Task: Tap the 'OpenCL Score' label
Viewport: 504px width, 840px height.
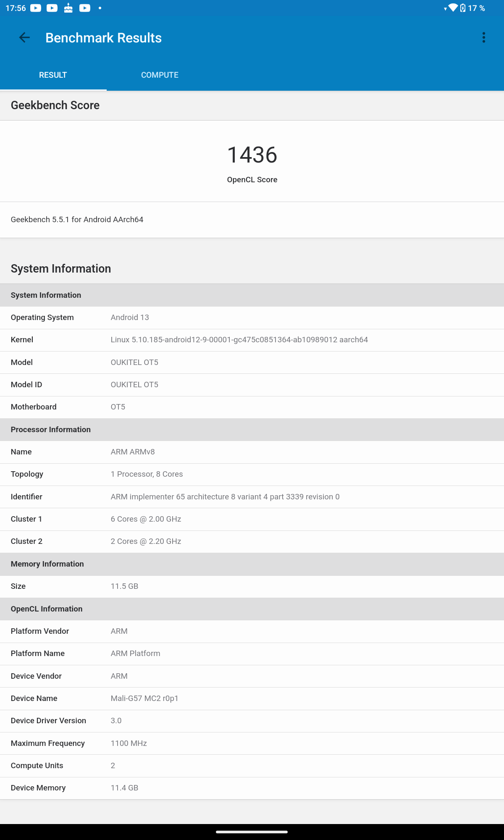Action: [x=252, y=180]
